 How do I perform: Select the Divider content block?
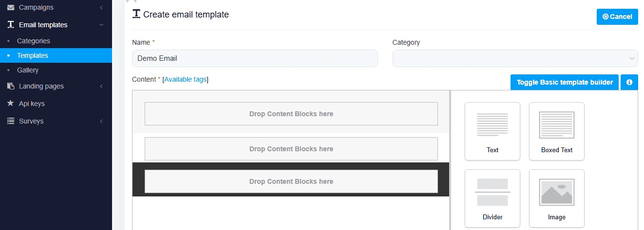(492, 198)
